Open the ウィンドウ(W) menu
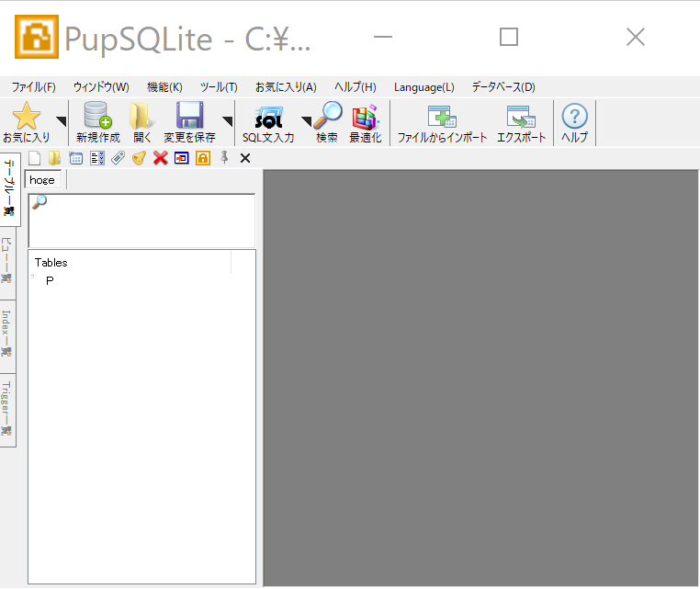The height and width of the screenshot is (589, 700). point(101,87)
